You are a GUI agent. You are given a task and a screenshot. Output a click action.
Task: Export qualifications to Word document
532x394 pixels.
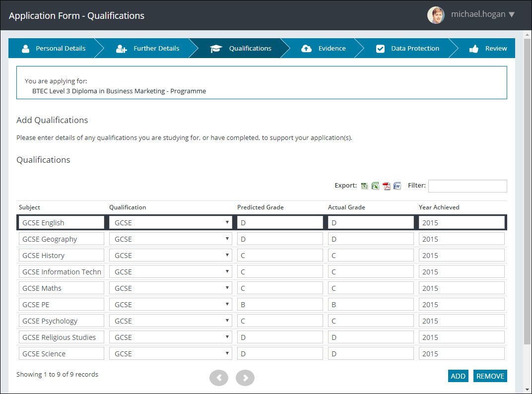point(397,186)
